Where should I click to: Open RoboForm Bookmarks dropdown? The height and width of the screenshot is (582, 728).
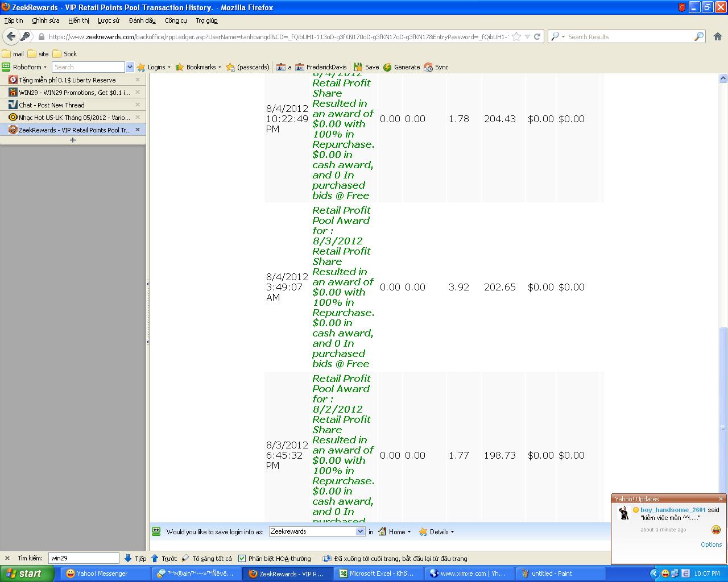[198, 67]
